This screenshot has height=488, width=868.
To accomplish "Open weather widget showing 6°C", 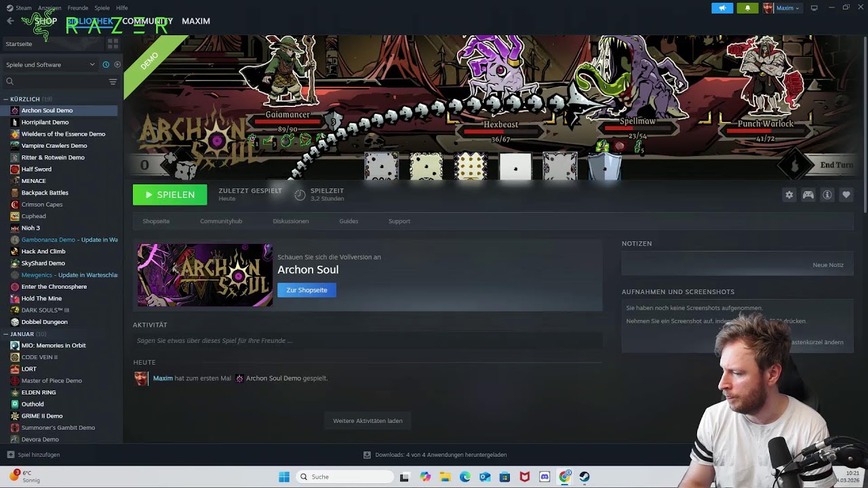I will coord(24,476).
